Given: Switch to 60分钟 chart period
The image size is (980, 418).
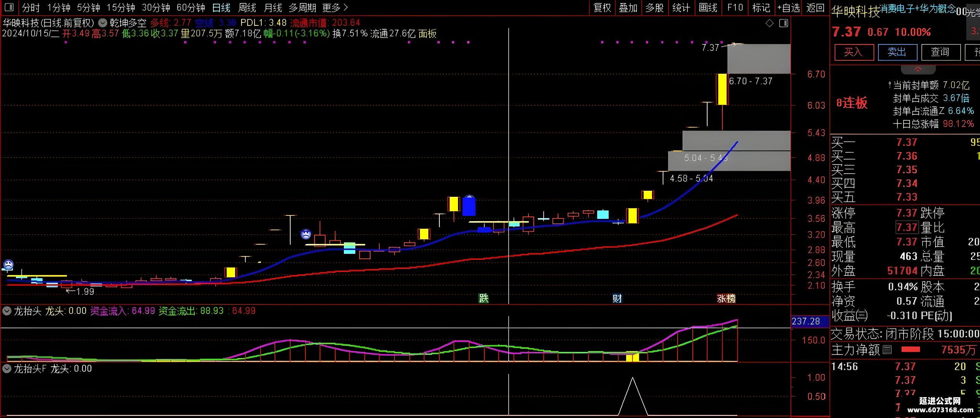Looking at the screenshot, I should [191, 8].
